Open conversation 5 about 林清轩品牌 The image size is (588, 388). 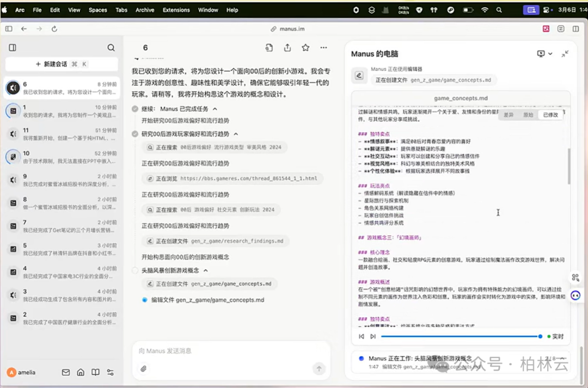[x=62, y=249]
